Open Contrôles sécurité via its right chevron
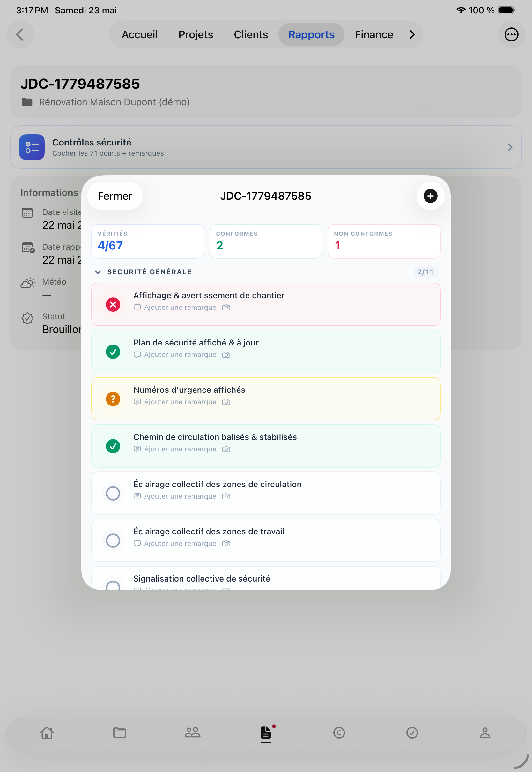This screenshot has width=532, height=772. [510, 147]
